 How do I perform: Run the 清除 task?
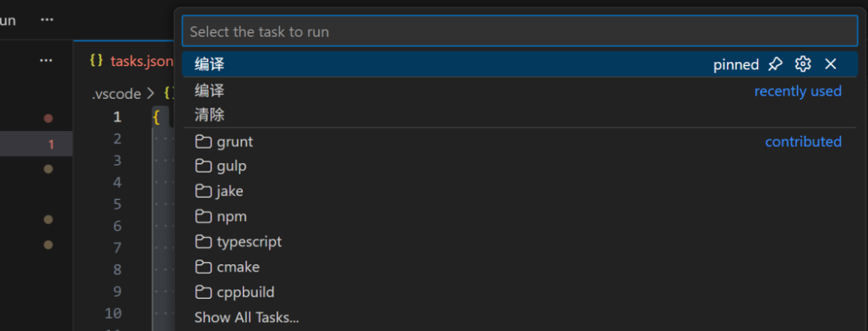[519, 115]
